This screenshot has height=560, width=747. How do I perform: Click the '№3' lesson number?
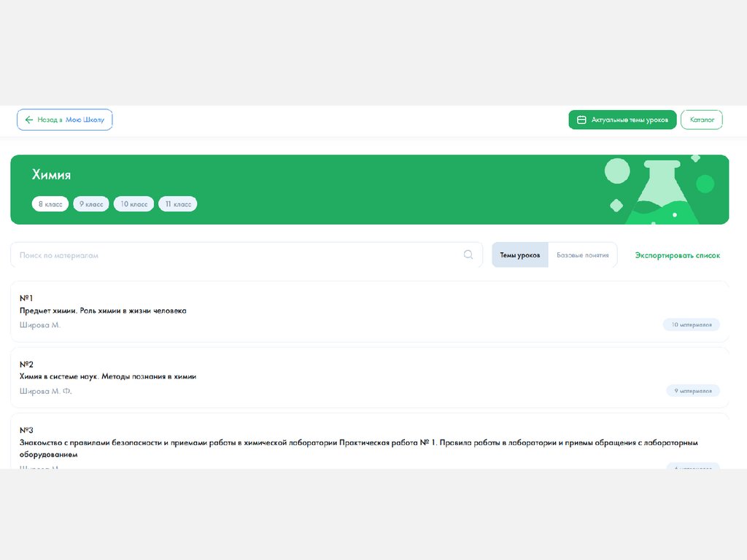(26, 430)
